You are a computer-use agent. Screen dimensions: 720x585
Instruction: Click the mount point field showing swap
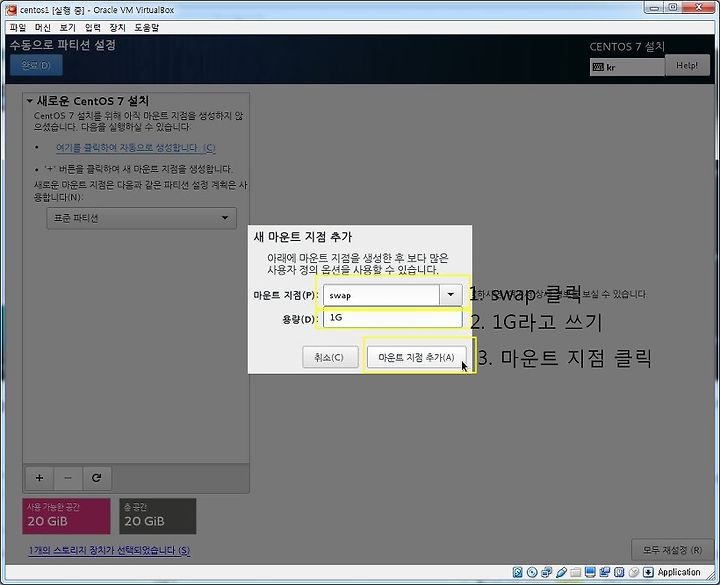click(x=381, y=295)
